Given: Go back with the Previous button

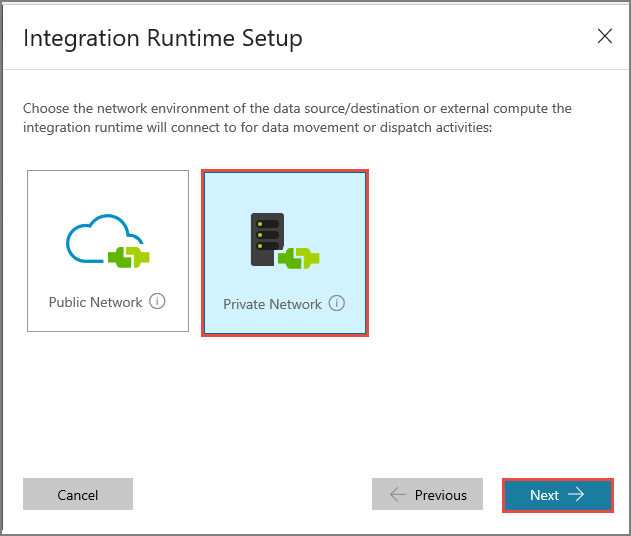Looking at the screenshot, I should 427,495.
